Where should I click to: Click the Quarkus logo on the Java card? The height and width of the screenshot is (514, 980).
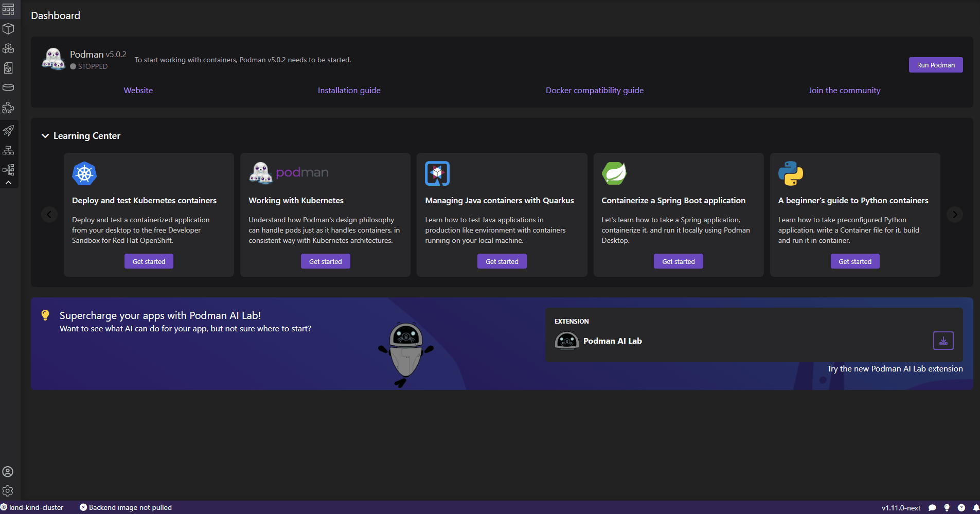(x=437, y=173)
